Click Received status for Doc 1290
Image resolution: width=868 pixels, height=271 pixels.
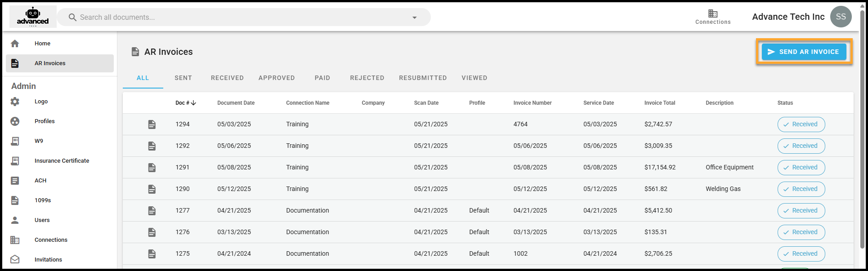[801, 189]
